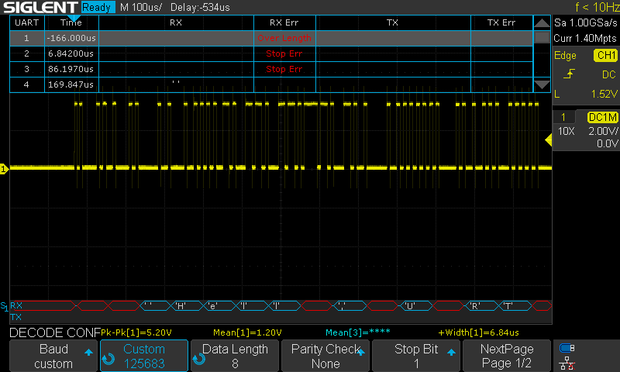Click the 0.0V channel offset readout
Screen dimensions: 620x372
(607, 144)
